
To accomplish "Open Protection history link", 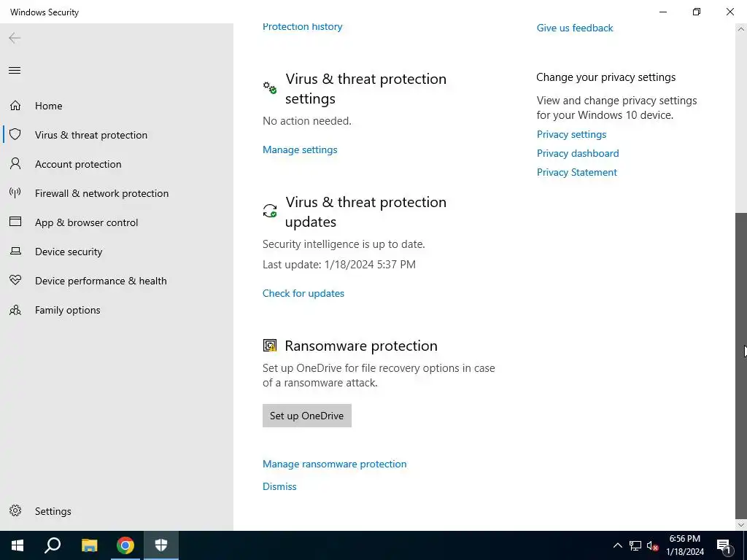I will click(302, 27).
